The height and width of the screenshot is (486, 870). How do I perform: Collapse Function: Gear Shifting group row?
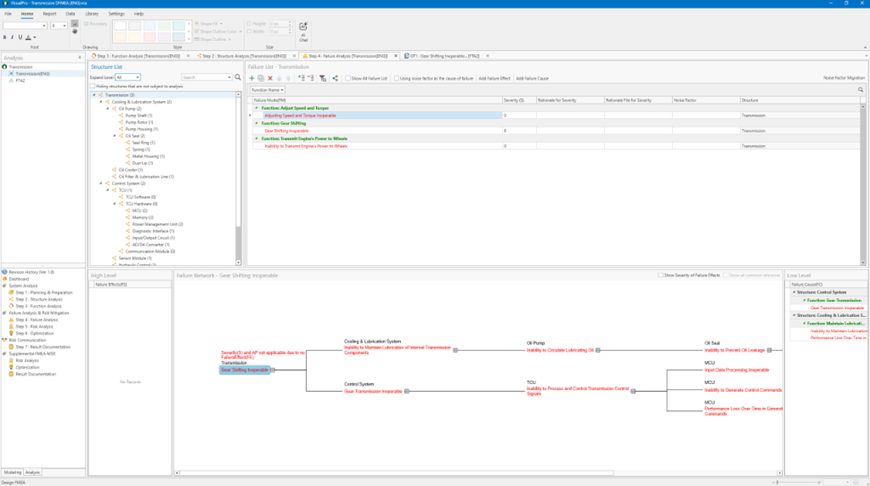256,123
